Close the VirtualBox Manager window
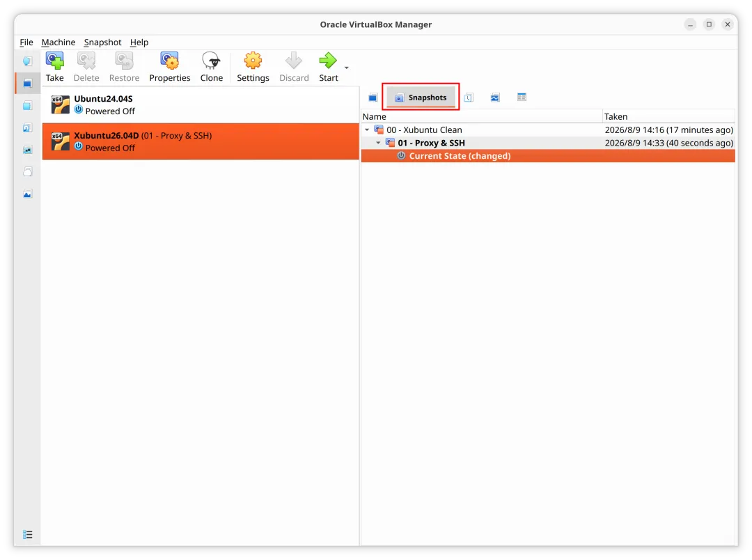The width and height of the screenshot is (752, 560). pyautogui.click(x=728, y=24)
